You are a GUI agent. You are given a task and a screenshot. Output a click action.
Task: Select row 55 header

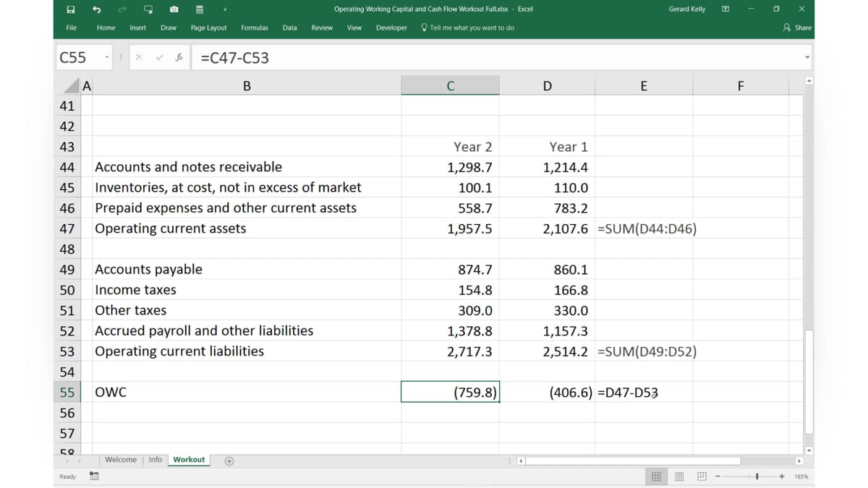coord(67,393)
